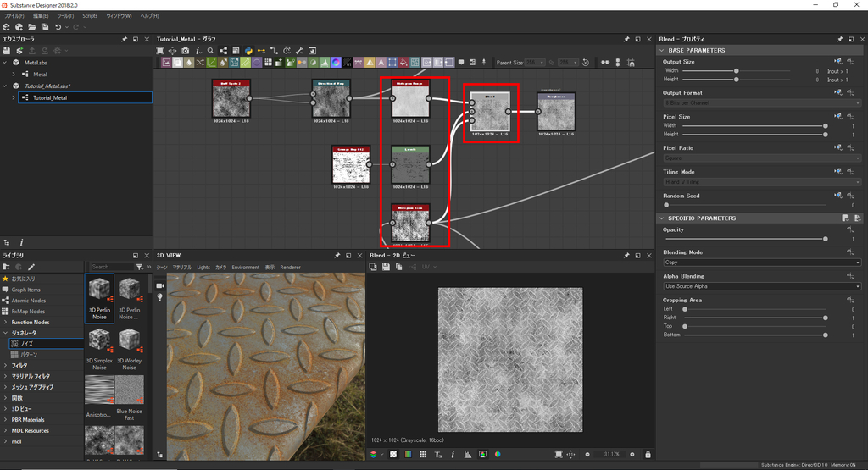This screenshot has height=470, width=868.
Task: Open the Alpha Blending dropdown
Action: 761,286
